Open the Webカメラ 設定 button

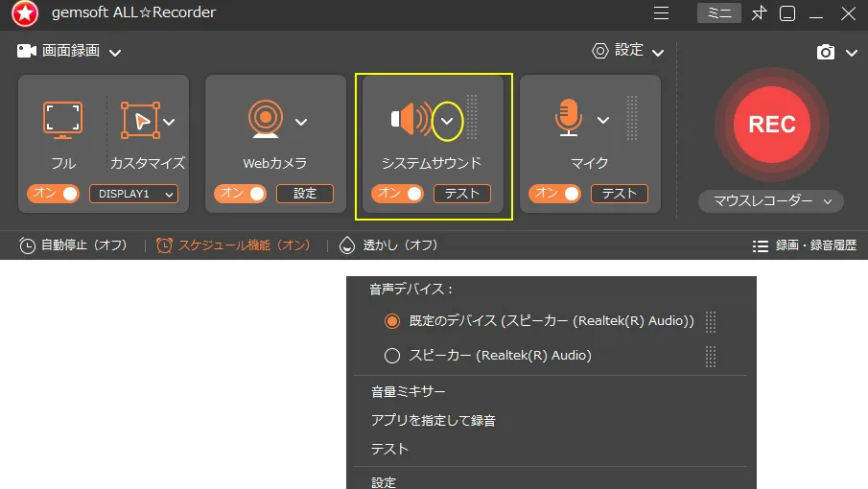tap(305, 194)
